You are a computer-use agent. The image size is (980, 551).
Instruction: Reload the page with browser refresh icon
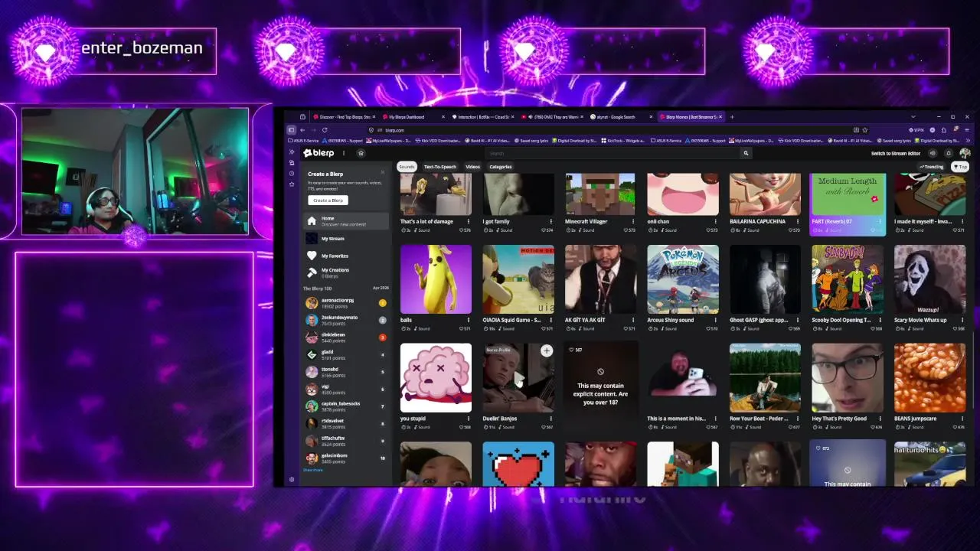point(325,130)
